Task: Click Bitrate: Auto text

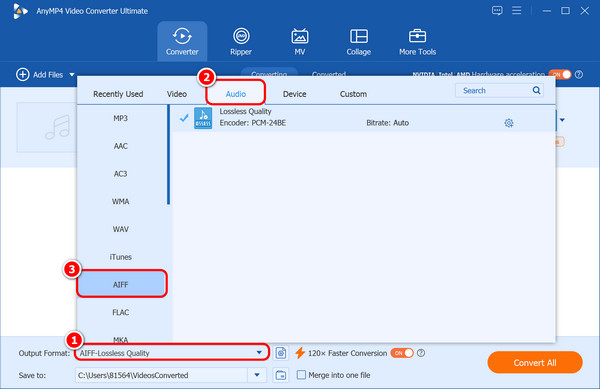Action: coord(388,123)
